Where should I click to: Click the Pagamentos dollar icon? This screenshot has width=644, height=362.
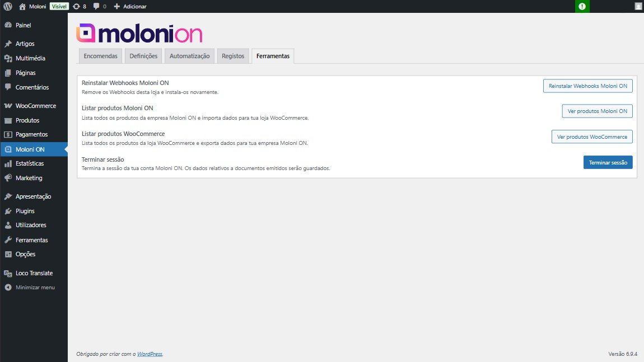8,134
